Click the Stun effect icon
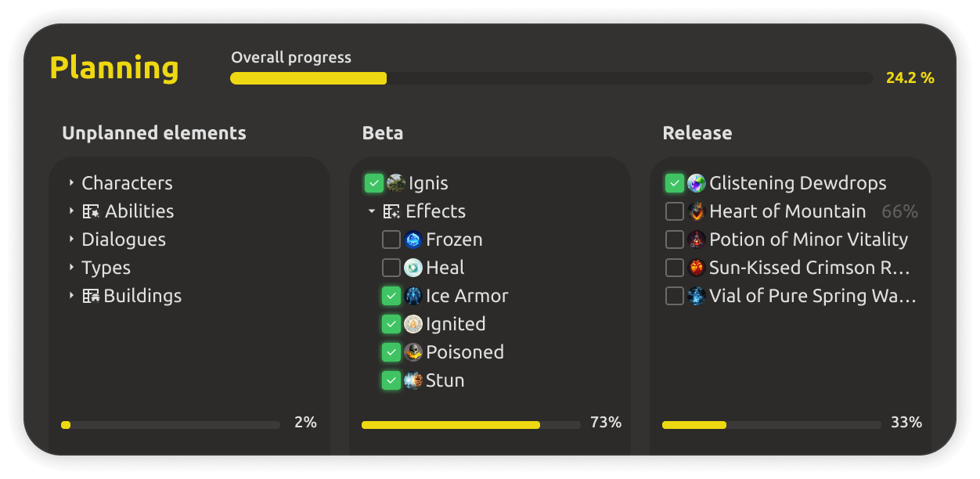 point(413,380)
